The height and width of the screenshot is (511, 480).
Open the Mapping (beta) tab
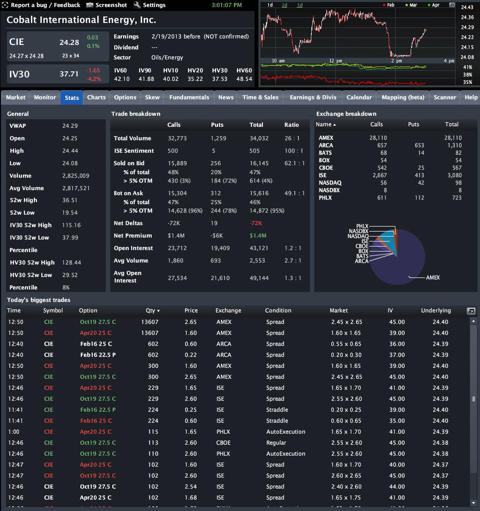pos(403,97)
